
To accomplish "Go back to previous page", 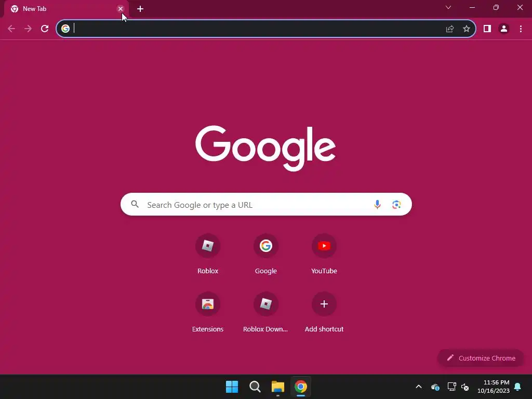I will [x=11, y=29].
